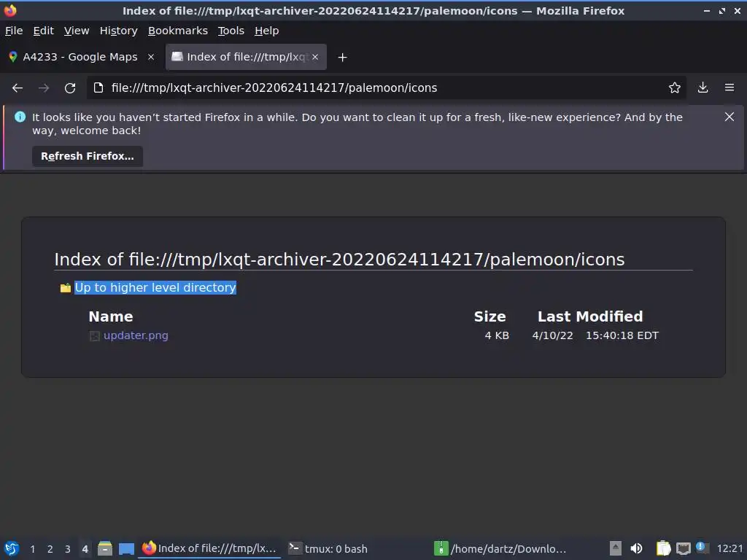Open the Tools menu
Screen dimensions: 747x560
[231, 31]
